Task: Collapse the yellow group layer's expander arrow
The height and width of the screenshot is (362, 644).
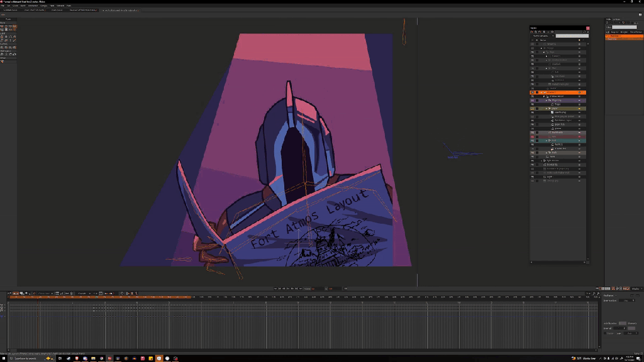Action: 547,108
